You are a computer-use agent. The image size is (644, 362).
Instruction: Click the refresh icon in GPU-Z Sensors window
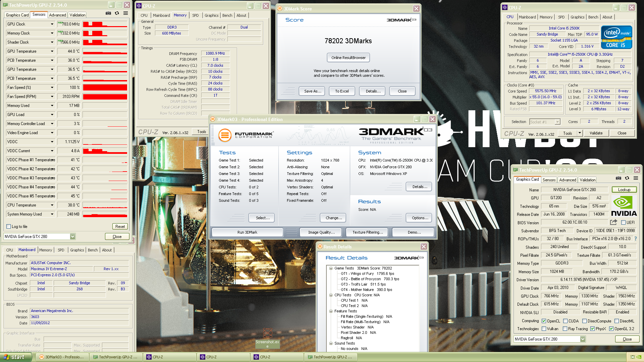pos(117,13)
